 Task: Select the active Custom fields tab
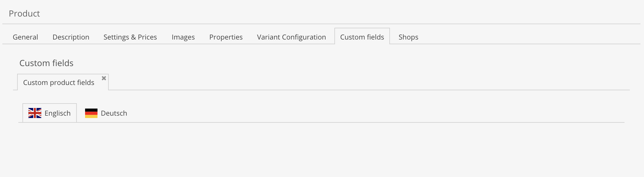(362, 37)
